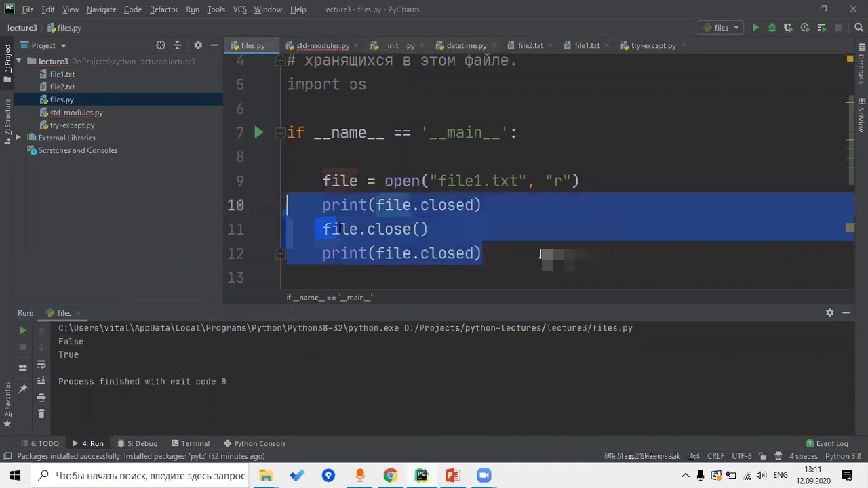Select try-except.py in project tree
Screen dimensions: 868x488
tap(72, 125)
